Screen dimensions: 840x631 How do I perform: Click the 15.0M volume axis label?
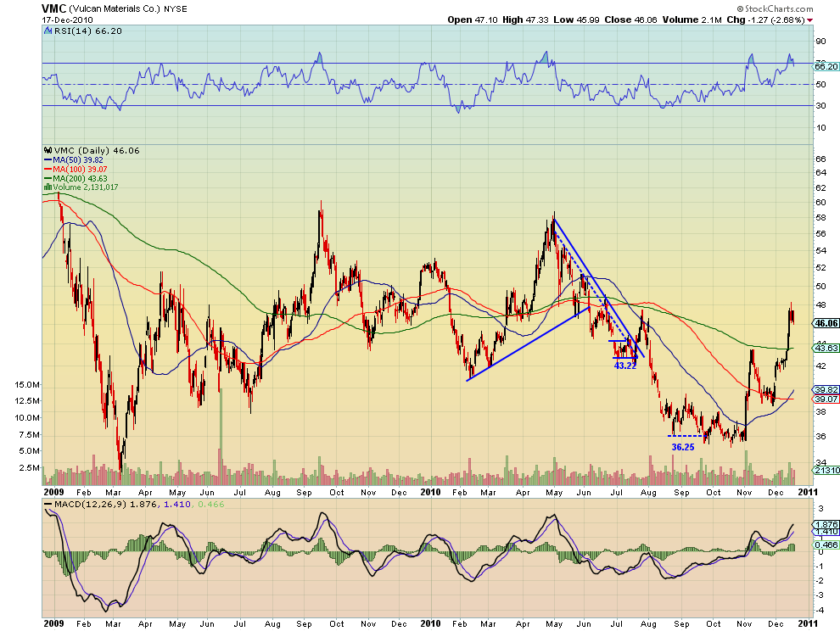coord(27,384)
